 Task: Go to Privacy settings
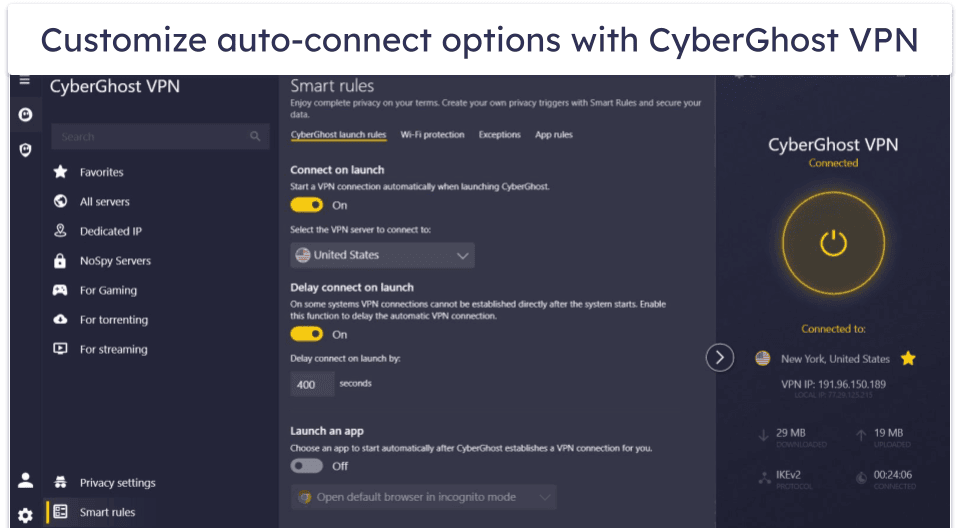(117, 483)
